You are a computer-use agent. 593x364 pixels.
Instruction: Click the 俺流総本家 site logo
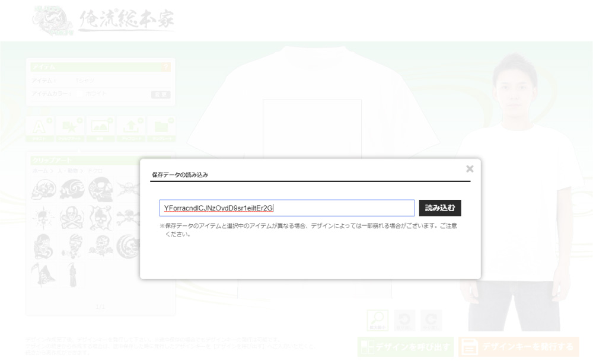[x=104, y=20]
